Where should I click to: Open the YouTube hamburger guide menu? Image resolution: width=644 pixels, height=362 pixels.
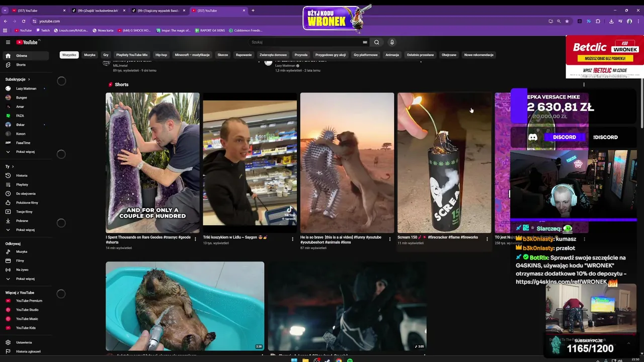8,42
